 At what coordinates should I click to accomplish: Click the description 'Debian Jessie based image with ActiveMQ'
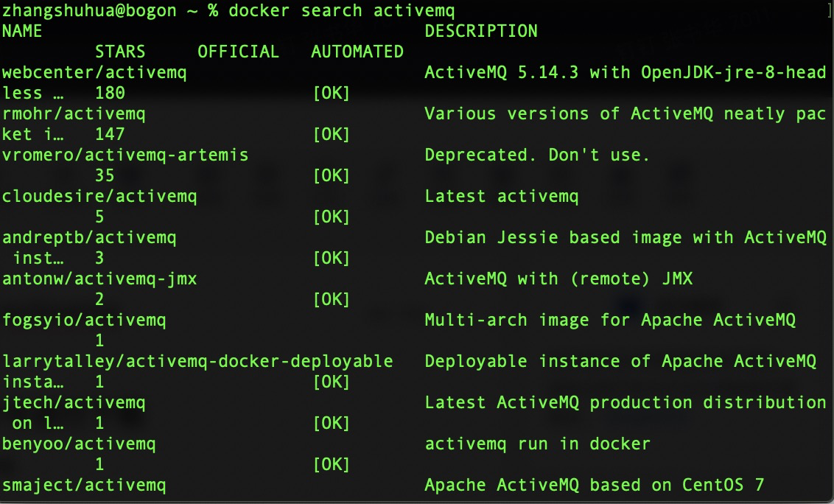[x=625, y=237]
